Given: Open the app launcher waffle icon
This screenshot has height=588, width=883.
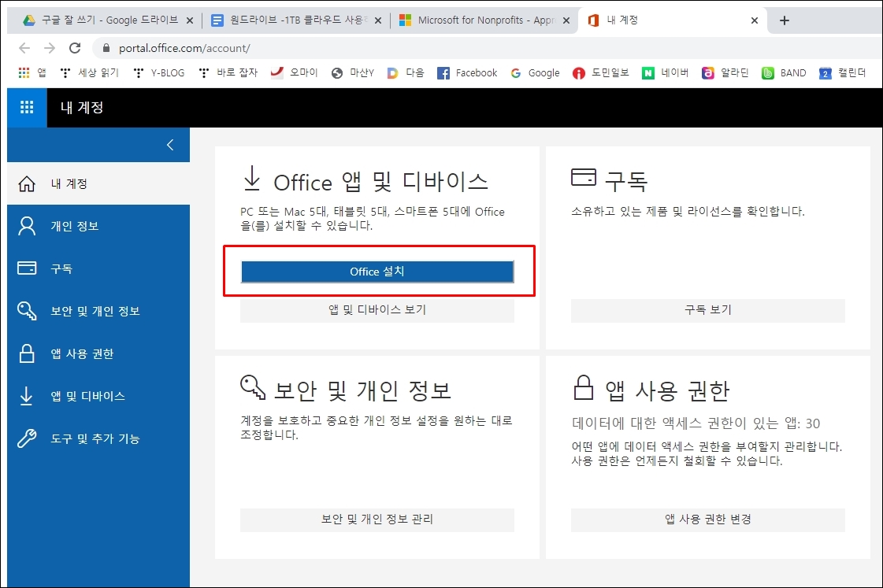Looking at the screenshot, I should click(x=27, y=108).
